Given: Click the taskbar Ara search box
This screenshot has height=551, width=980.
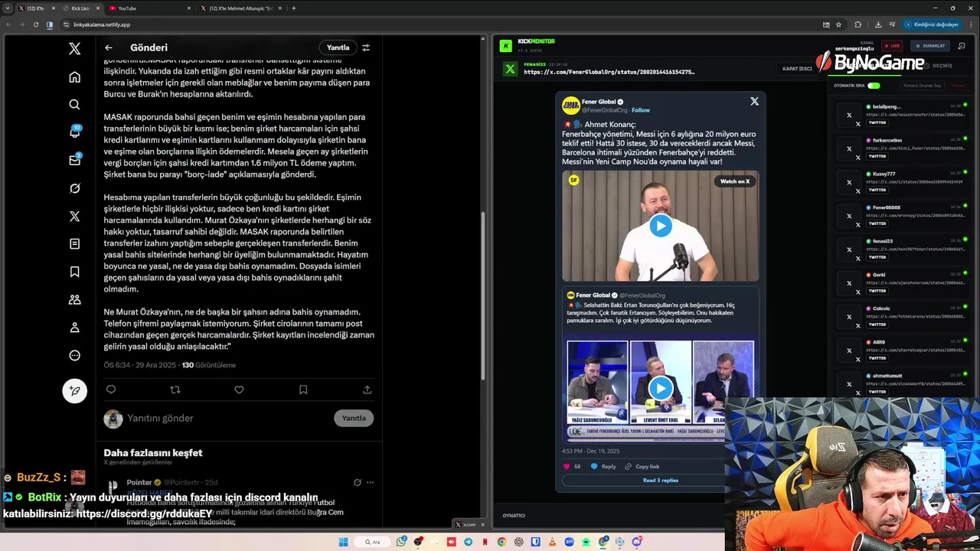Looking at the screenshot, I should 373,542.
